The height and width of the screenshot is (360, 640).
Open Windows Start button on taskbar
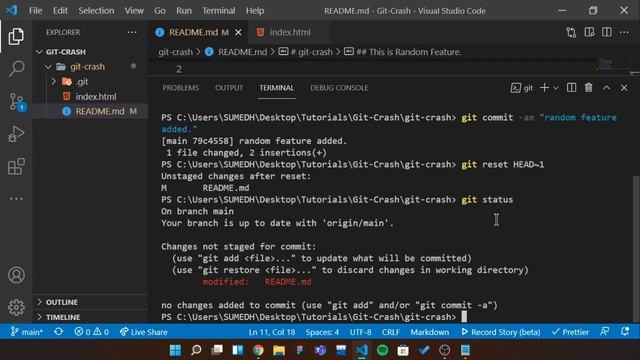pos(176,350)
